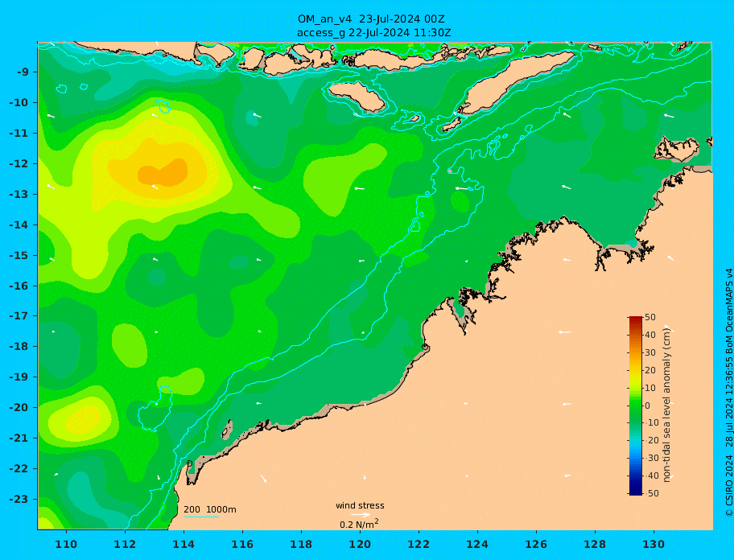Click the title text OM_an_v4 23-Jul-2024 00Z
The width and height of the screenshot is (734, 560).
coord(371,19)
